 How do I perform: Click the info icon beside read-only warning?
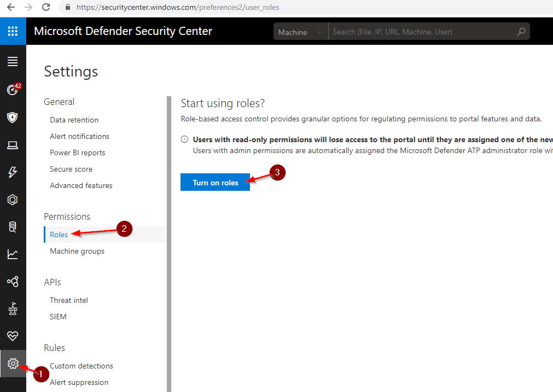click(184, 139)
